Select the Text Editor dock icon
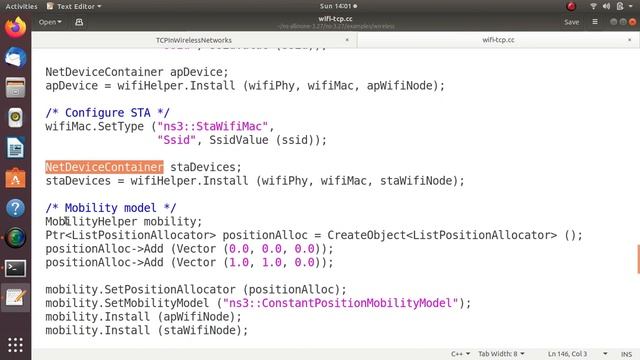Image resolution: width=640 pixels, height=360 pixels. [x=16, y=298]
